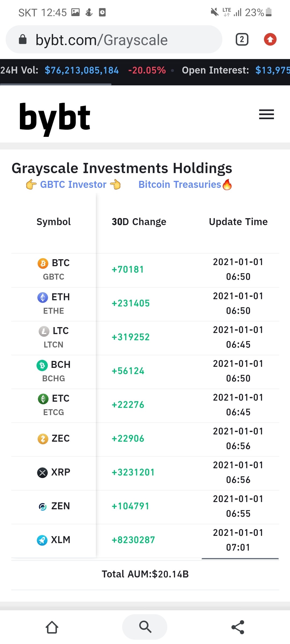The width and height of the screenshot is (290, 644).
Task: Open the Bitcoin Treasuries link
Action: [180, 185]
